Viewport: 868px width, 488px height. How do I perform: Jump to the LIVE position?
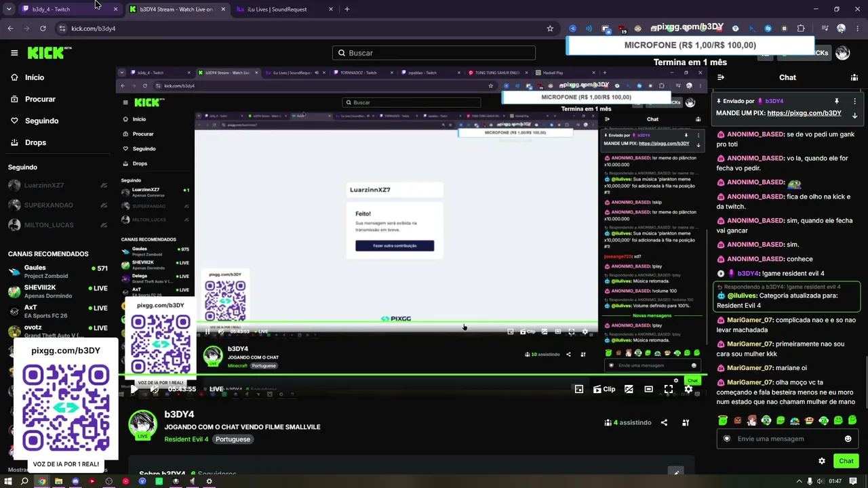tap(216, 389)
